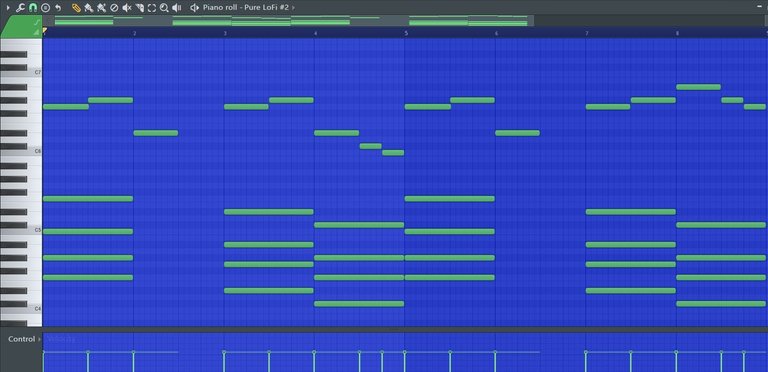Expand the arrow after Pure LoFi #2
The image size is (768, 372).
[293, 8]
